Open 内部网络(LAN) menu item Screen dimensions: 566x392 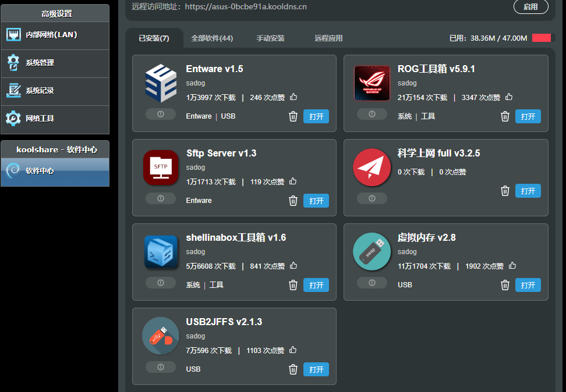click(55, 35)
